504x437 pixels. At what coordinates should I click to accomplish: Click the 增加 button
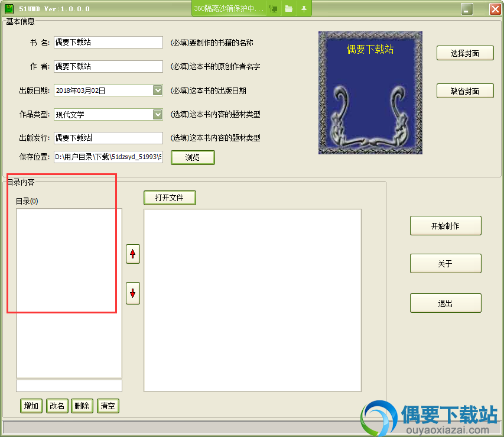click(31, 406)
